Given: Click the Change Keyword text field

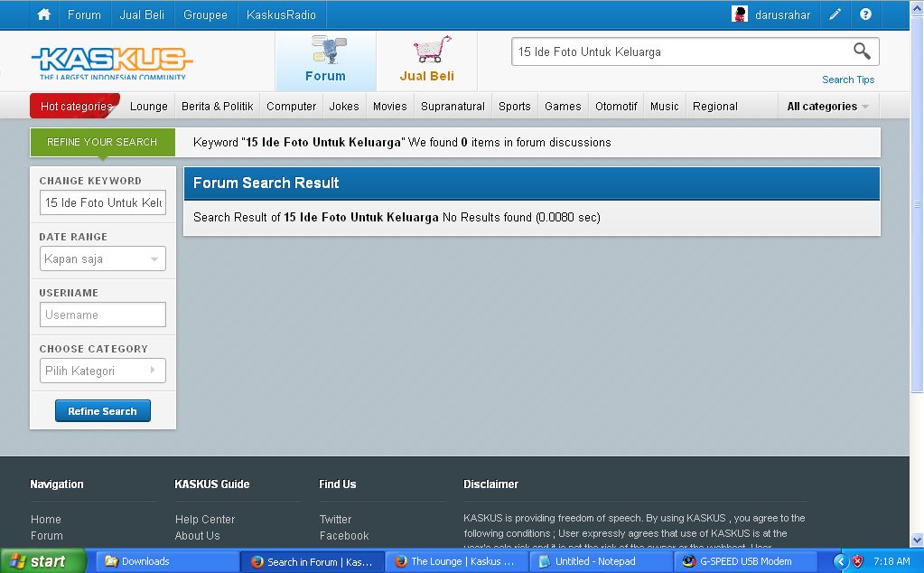Looking at the screenshot, I should tap(103, 202).
